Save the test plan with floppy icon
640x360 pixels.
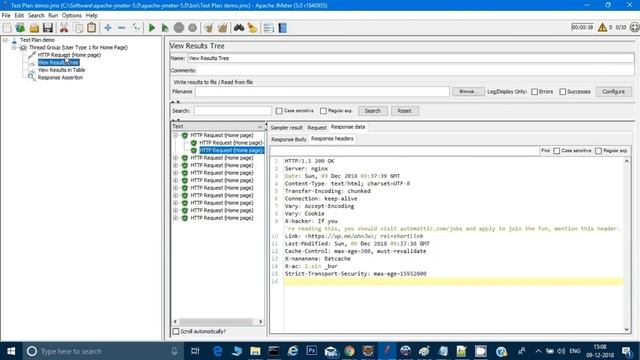(48, 28)
